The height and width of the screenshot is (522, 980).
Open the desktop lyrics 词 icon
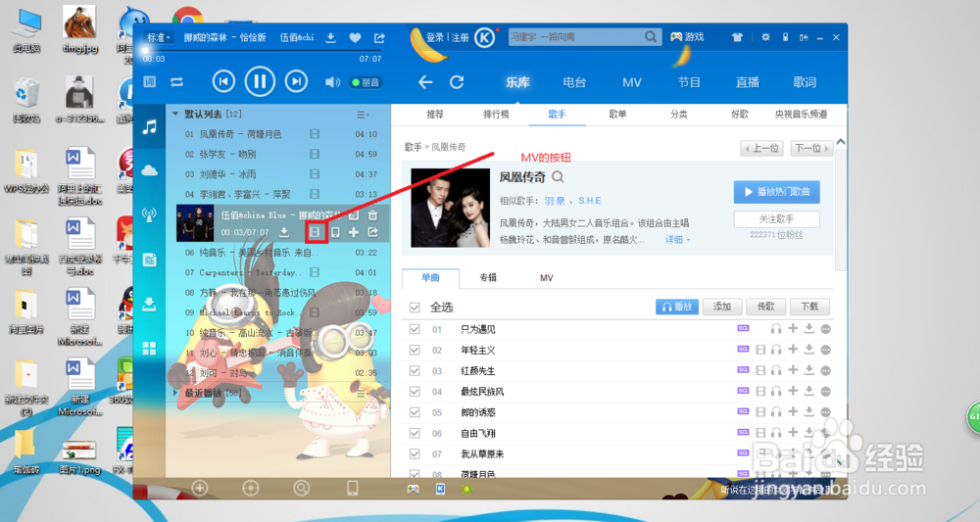pyautogui.click(x=149, y=82)
